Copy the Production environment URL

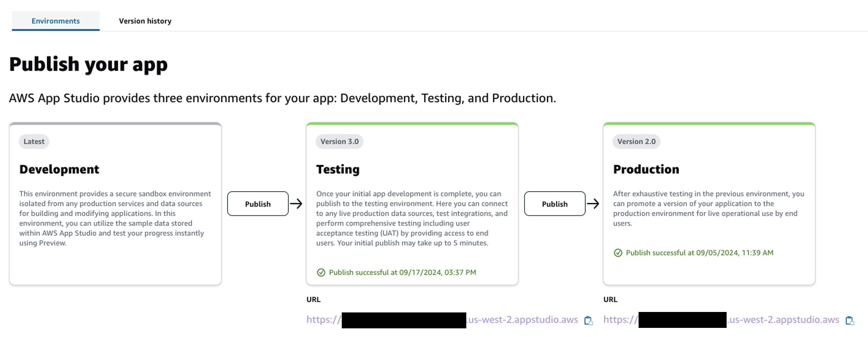[x=850, y=320]
